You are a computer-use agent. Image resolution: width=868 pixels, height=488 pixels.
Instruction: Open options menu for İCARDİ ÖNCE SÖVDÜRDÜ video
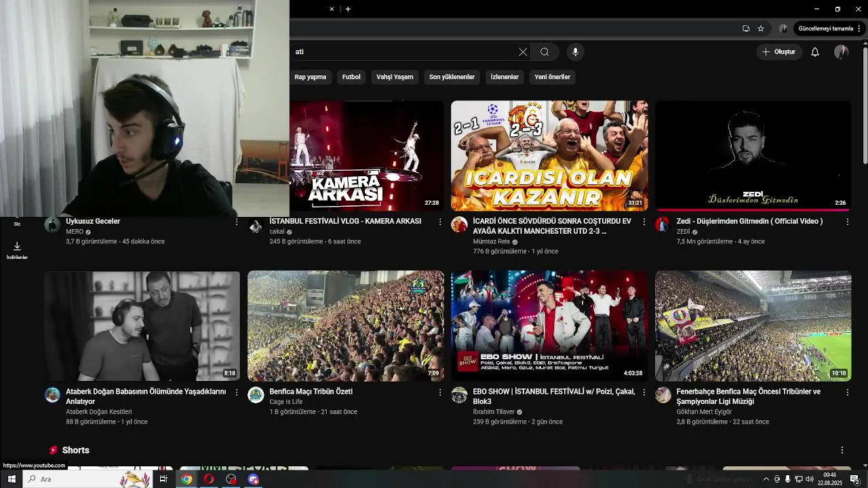644,222
